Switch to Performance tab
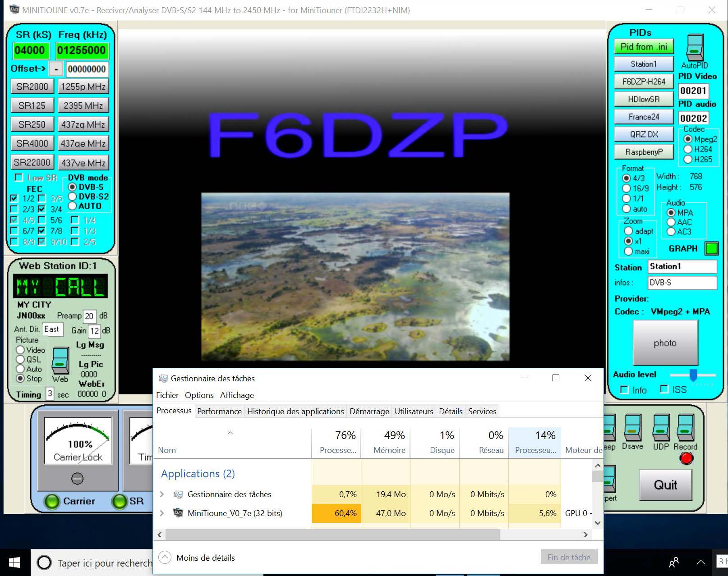 click(x=219, y=411)
